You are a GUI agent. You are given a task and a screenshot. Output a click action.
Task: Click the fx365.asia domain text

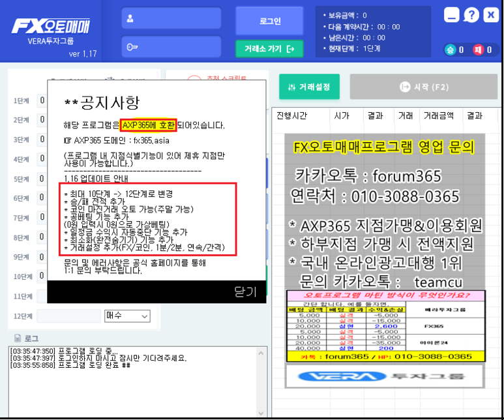pos(151,140)
